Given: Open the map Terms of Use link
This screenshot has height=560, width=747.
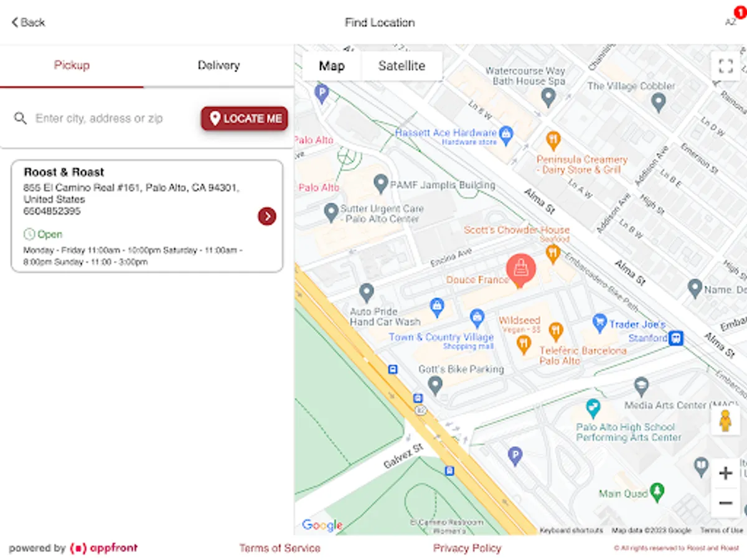Looking at the screenshot, I should point(721,531).
